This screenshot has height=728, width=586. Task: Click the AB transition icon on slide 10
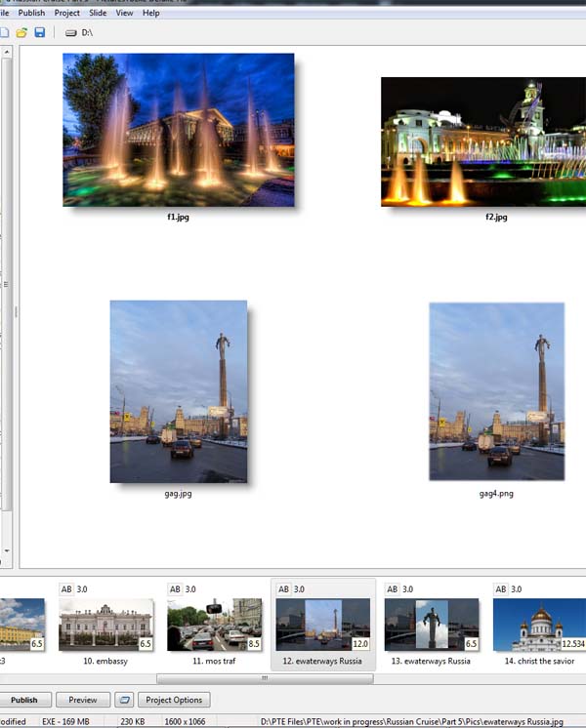[66, 589]
